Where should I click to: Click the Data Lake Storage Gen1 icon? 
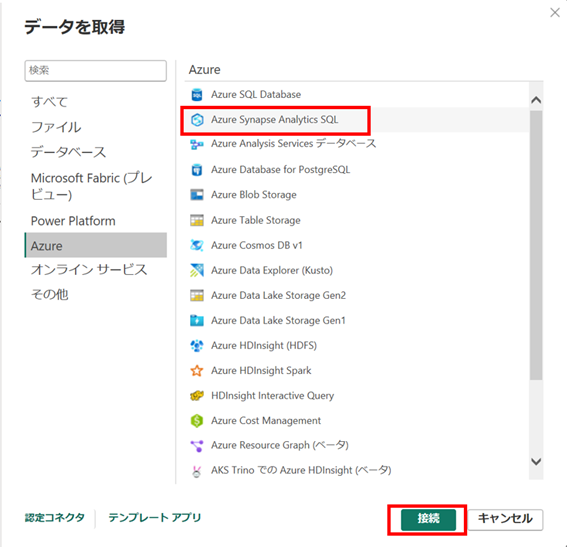coord(197,320)
